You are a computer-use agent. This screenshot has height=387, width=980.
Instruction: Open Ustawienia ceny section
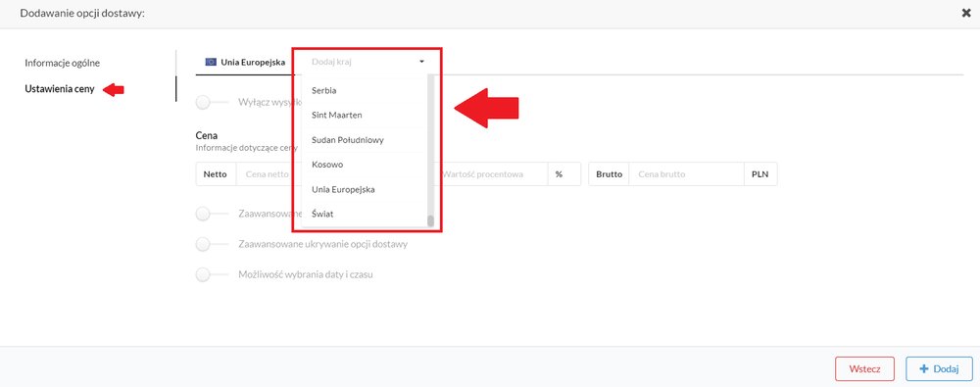pos(60,89)
